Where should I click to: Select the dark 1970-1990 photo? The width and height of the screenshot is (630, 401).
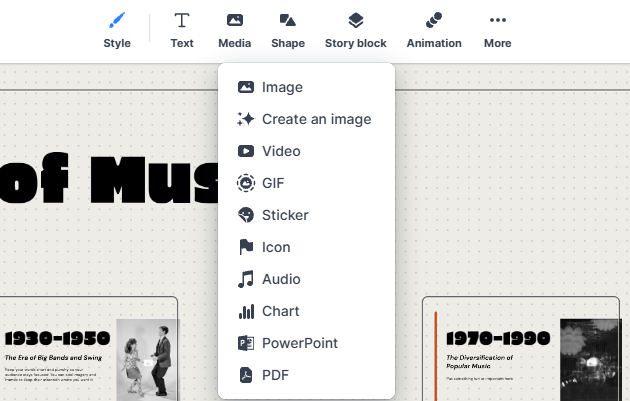591,360
